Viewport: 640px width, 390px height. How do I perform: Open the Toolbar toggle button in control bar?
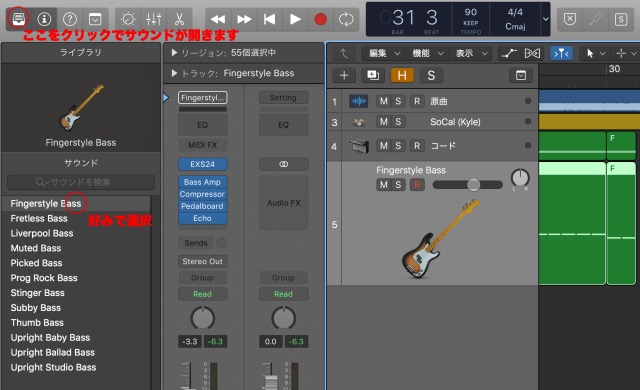pos(95,19)
